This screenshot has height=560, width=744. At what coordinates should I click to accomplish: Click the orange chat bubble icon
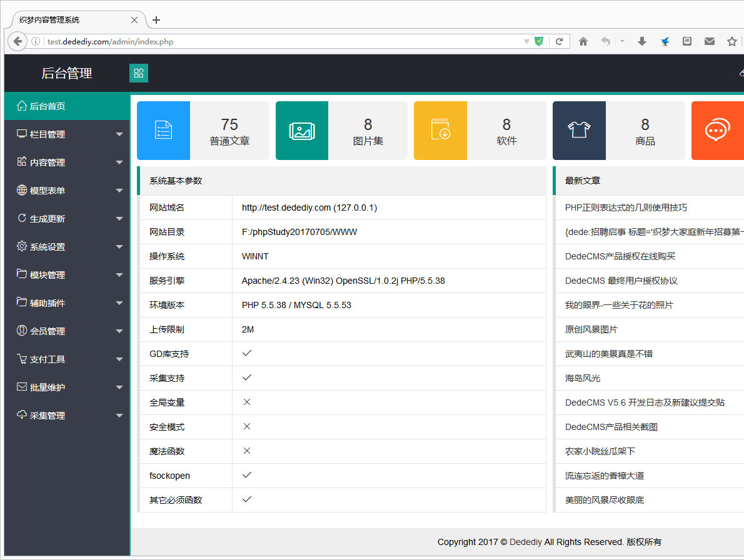(x=718, y=131)
